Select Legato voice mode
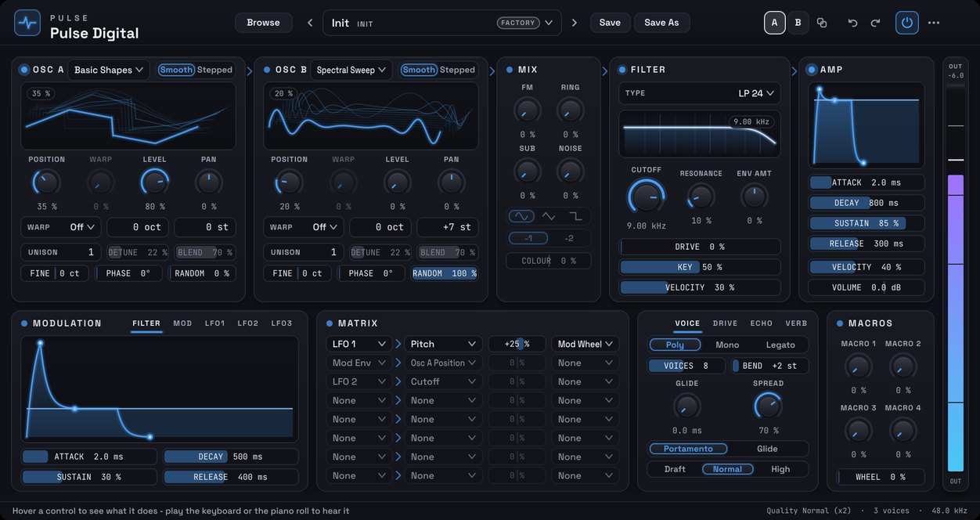 pyautogui.click(x=780, y=345)
